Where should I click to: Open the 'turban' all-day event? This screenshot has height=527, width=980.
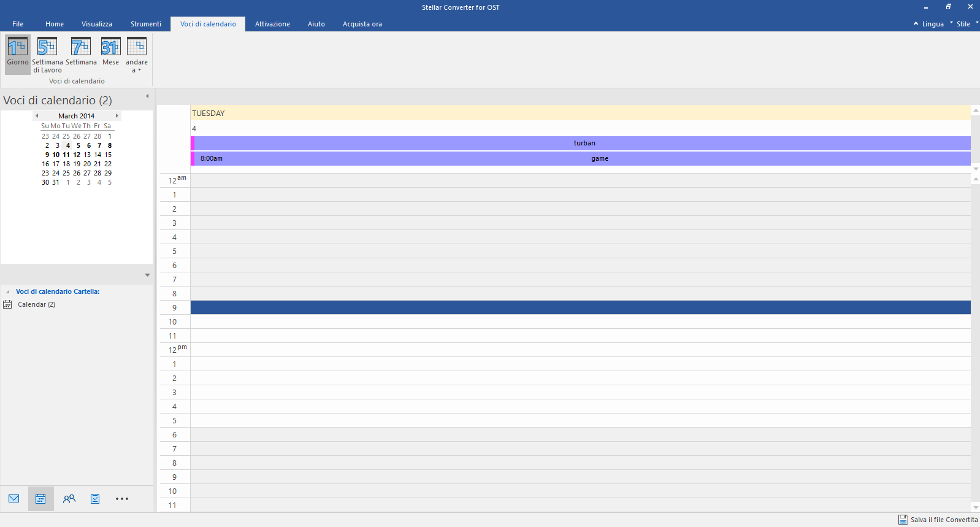581,143
